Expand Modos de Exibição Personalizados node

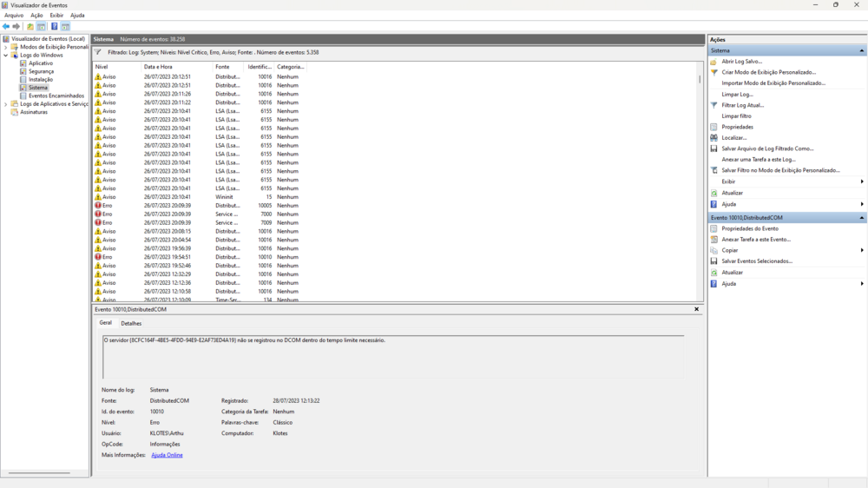click(6, 47)
